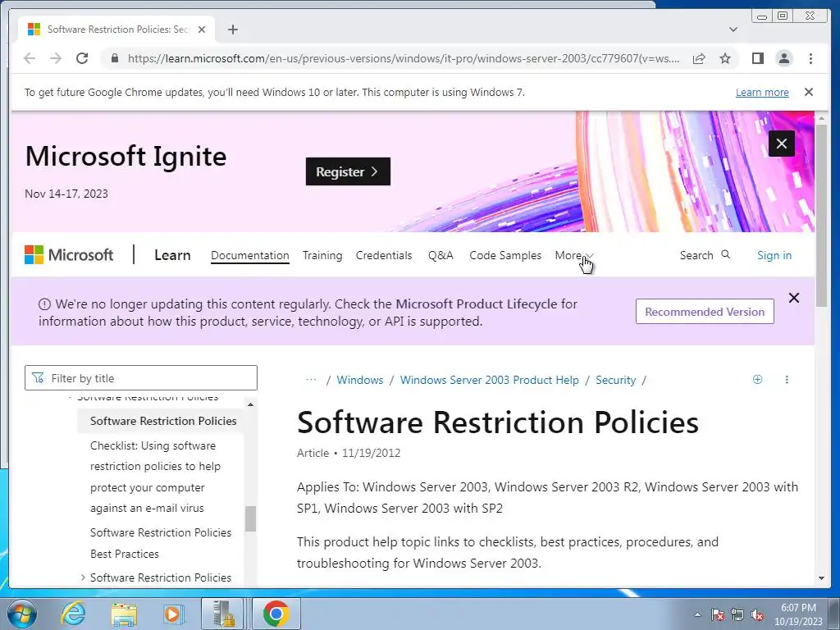The height and width of the screenshot is (630, 840).
Task: Open the Training nav item
Action: [x=322, y=256]
